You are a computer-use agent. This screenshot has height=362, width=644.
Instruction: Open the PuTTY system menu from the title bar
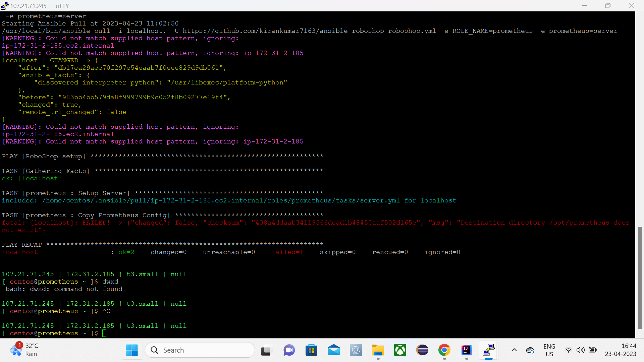click(4, 5)
